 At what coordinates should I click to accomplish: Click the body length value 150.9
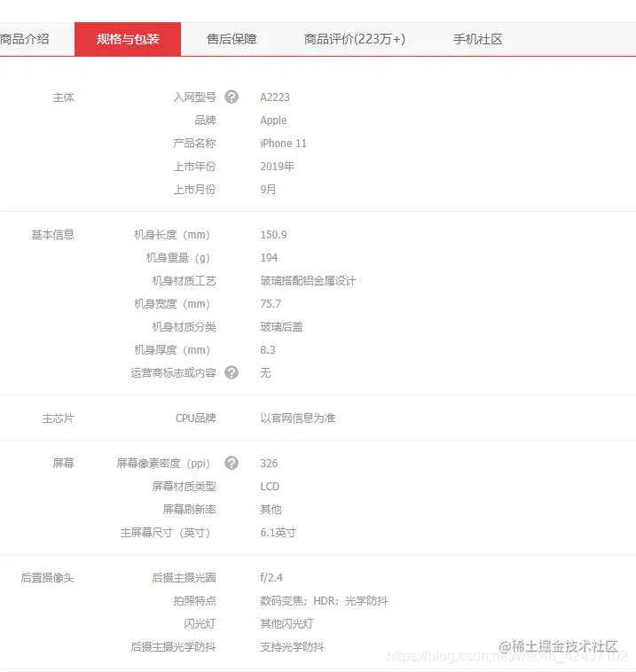pyautogui.click(x=273, y=235)
